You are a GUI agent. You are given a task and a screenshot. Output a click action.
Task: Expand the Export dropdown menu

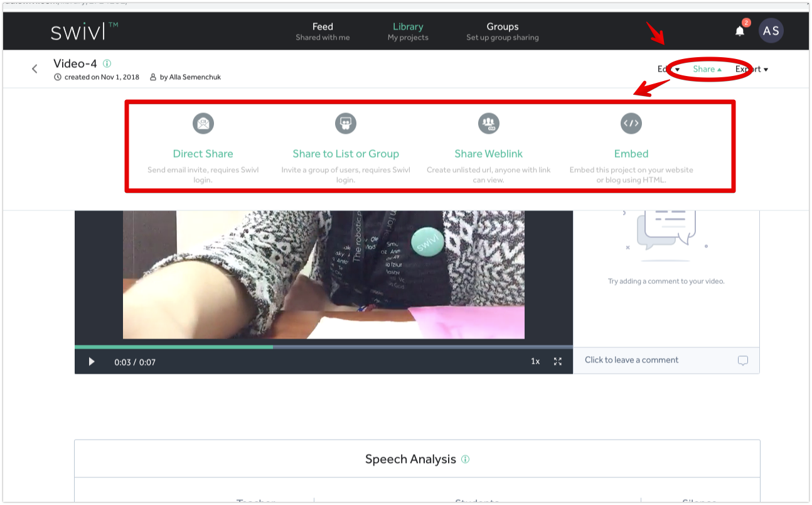tap(752, 69)
